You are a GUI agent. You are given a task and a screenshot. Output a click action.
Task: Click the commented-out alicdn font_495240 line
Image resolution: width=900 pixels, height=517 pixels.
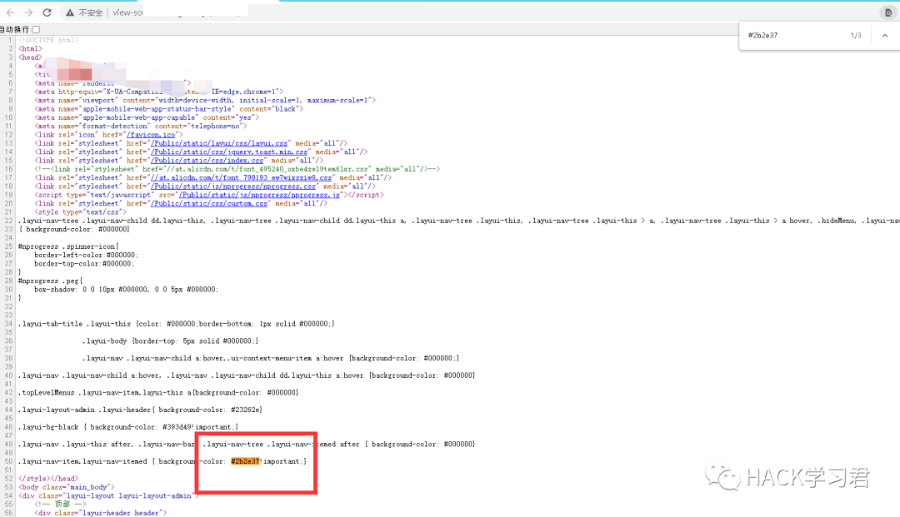[237, 169]
